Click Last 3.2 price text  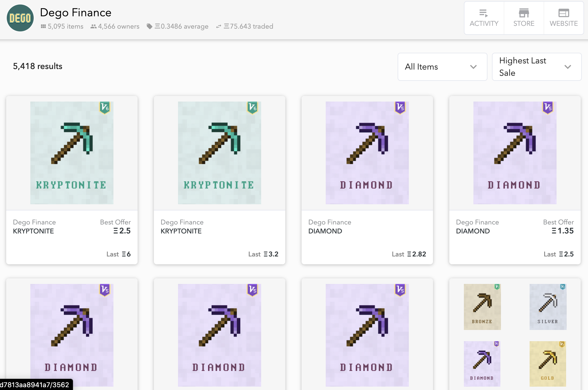coord(263,254)
